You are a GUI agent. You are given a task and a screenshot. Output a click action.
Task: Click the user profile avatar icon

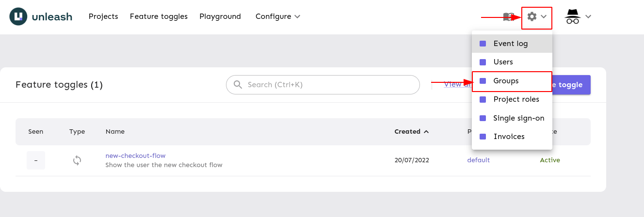pyautogui.click(x=573, y=16)
